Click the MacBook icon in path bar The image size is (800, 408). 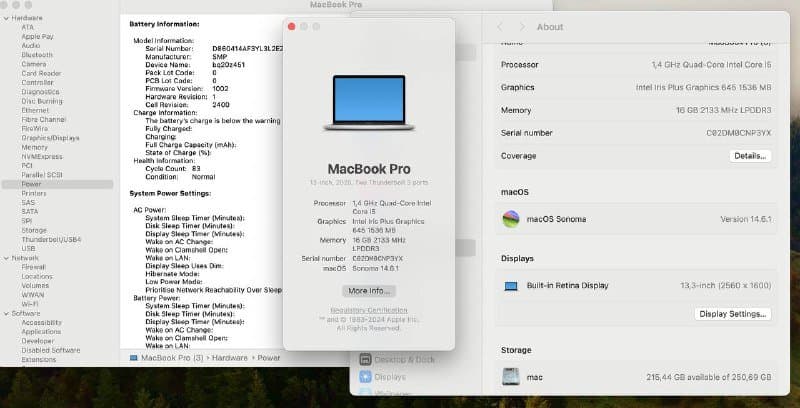[134, 358]
